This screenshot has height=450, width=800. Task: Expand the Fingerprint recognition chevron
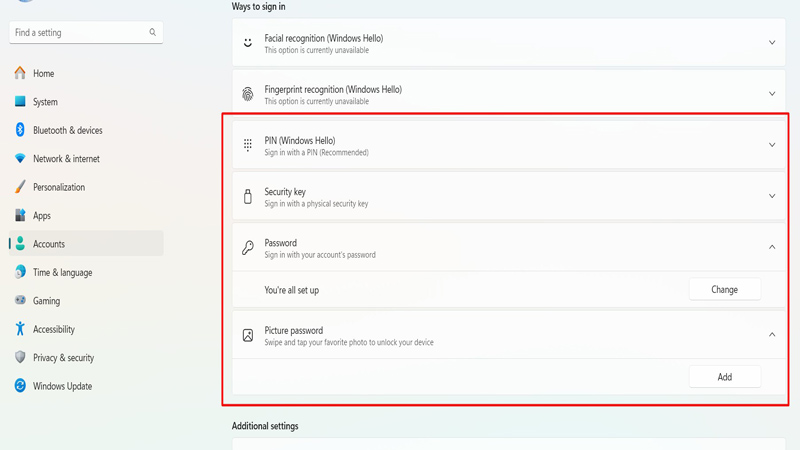click(x=772, y=94)
